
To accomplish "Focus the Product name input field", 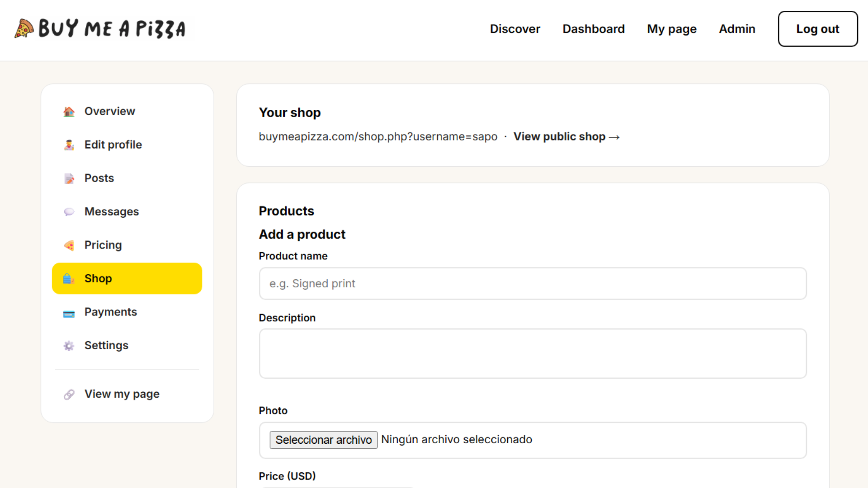I will pyautogui.click(x=533, y=283).
